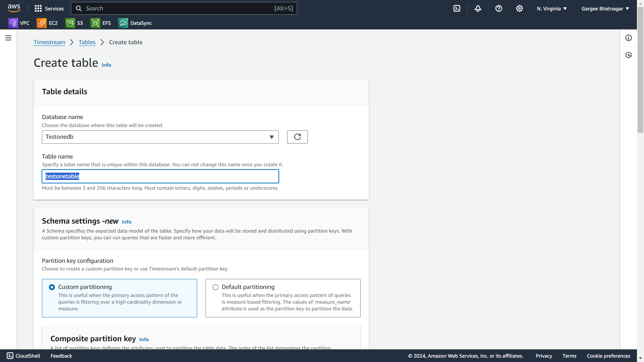The width and height of the screenshot is (644, 362).
Task: Open the N. Virginia region selector
Action: click(x=551, y=8)
